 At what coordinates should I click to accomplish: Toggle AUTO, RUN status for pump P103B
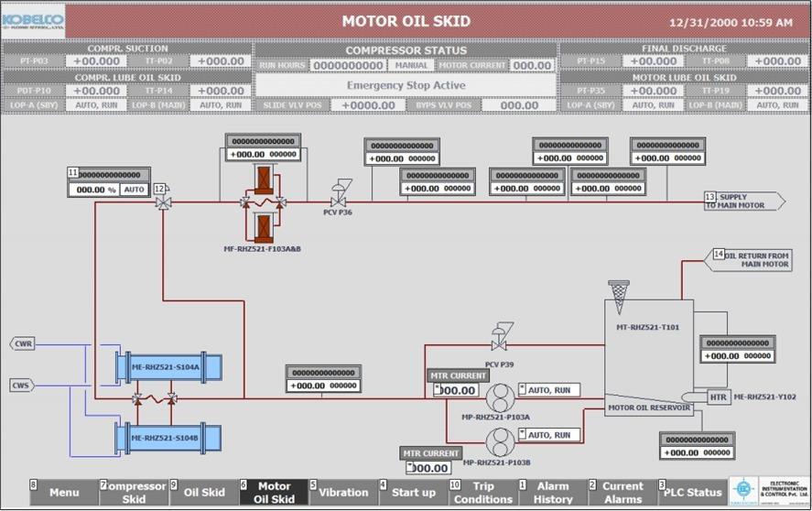tap(554, 435)
